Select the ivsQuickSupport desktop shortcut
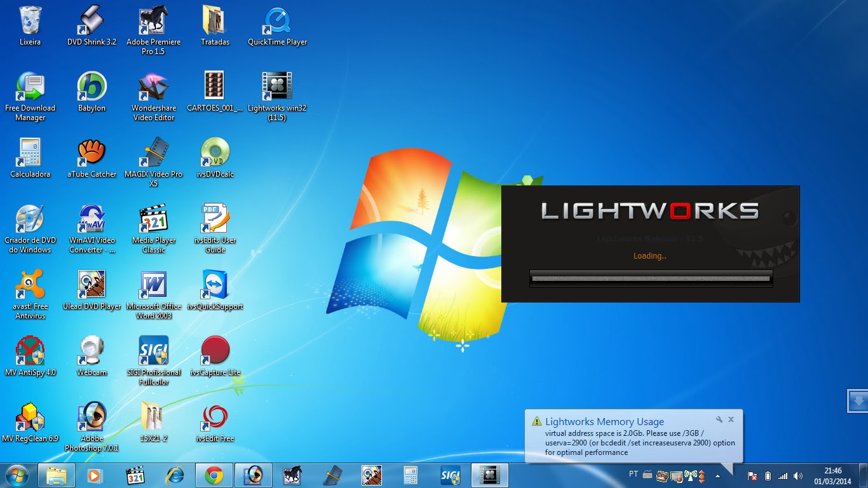Screen dimensions: 868x488 tap(215, 290)
